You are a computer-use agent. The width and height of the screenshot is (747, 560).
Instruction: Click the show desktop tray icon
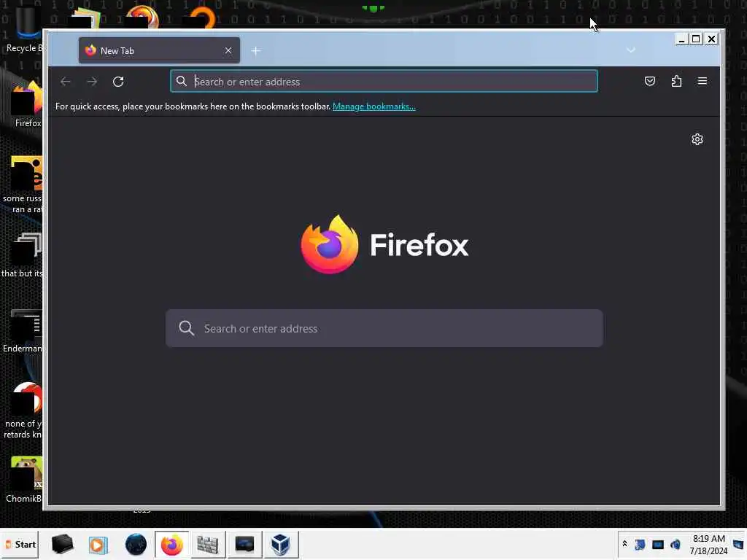click(738, 544)
